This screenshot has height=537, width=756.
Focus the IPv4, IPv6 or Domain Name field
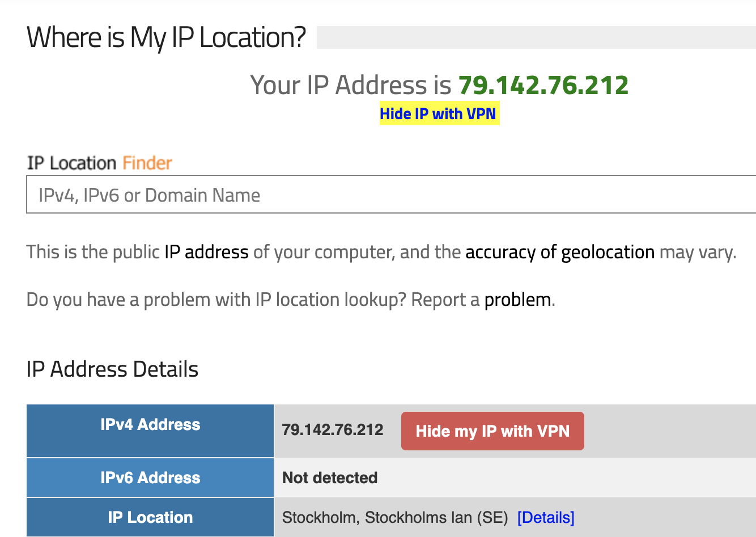click(391, 195)
